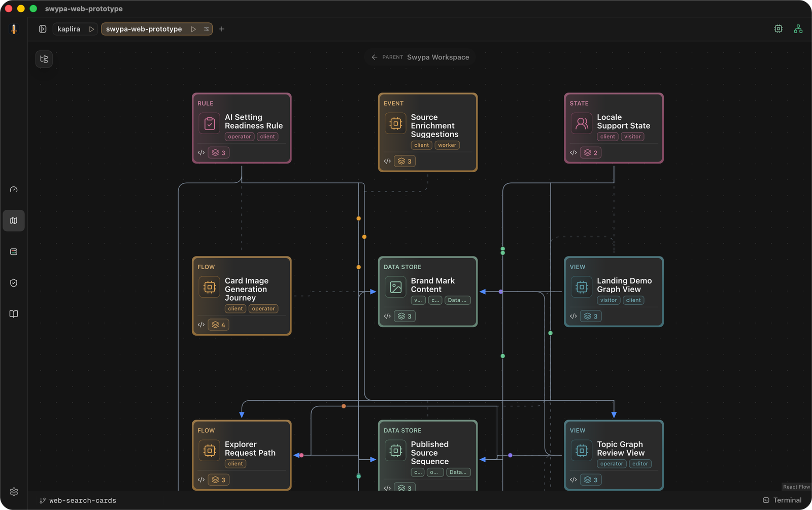Click operator tag on AI Setting Readiness Rule
Screen dimensions: 812x510
(240, 137)
